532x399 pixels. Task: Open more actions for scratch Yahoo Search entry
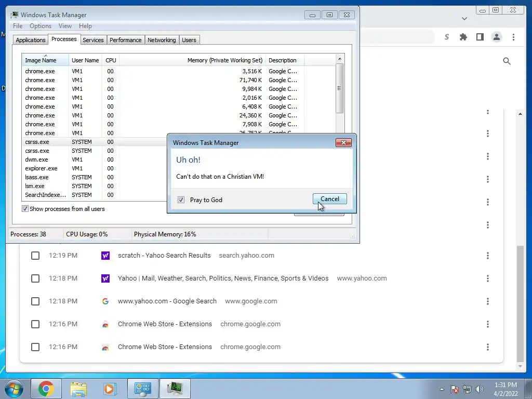pyautogui.click(x=487, y=256)
